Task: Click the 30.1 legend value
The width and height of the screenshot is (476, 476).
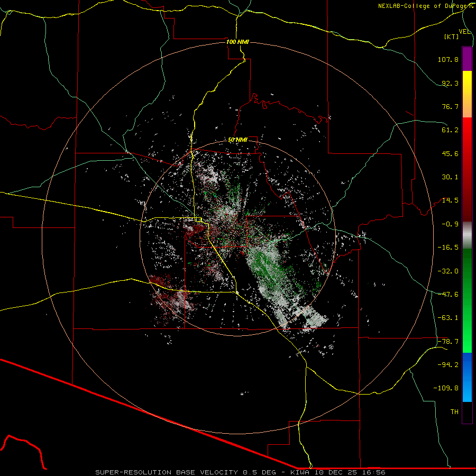Action: [x=450, y=177]
